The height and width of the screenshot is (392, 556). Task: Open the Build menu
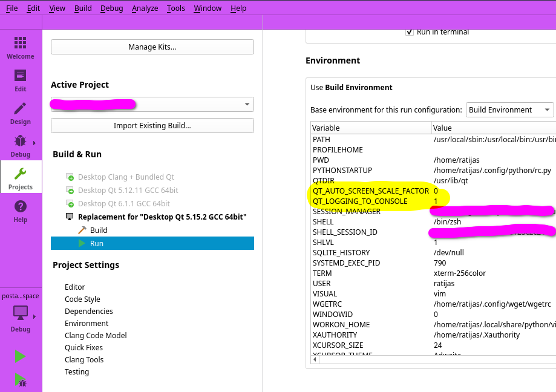click(83, 8)
